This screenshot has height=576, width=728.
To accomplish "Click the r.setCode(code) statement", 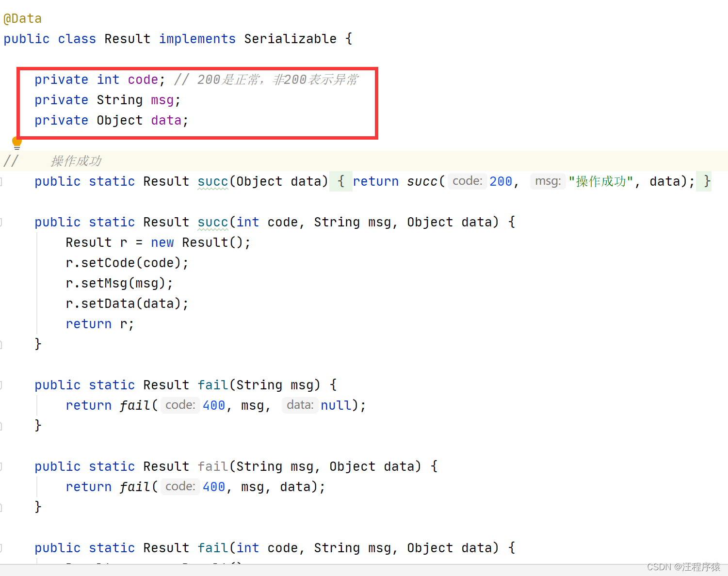I will 127,263.
